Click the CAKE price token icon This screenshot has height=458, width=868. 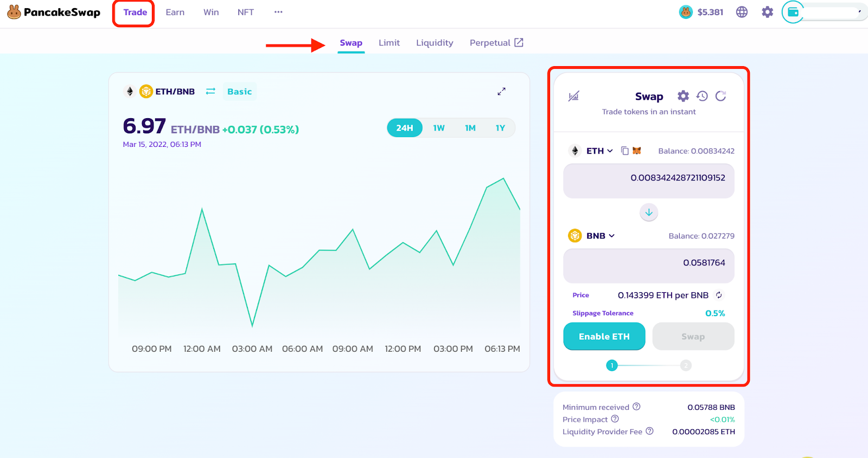686,12
